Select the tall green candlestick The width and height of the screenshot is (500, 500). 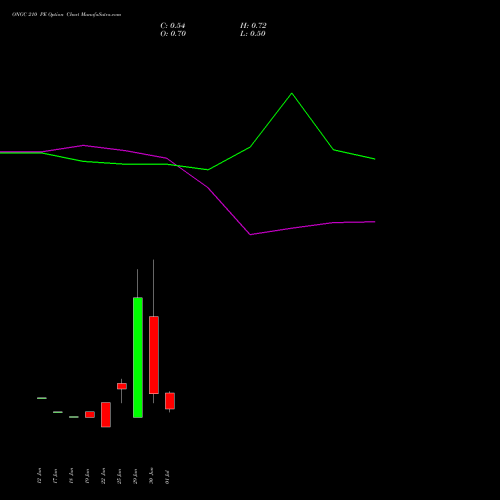(138, 357)
